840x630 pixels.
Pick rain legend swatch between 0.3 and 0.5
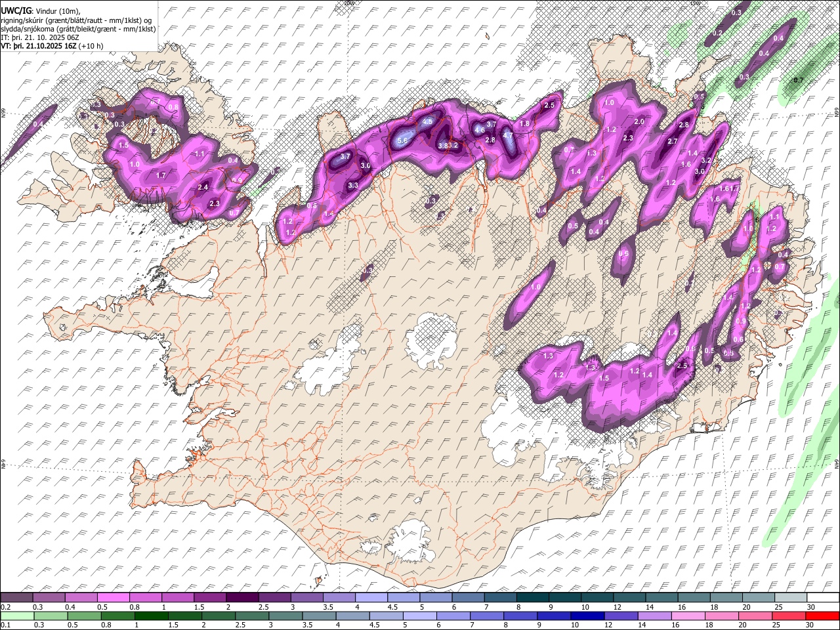coord(51,616)
